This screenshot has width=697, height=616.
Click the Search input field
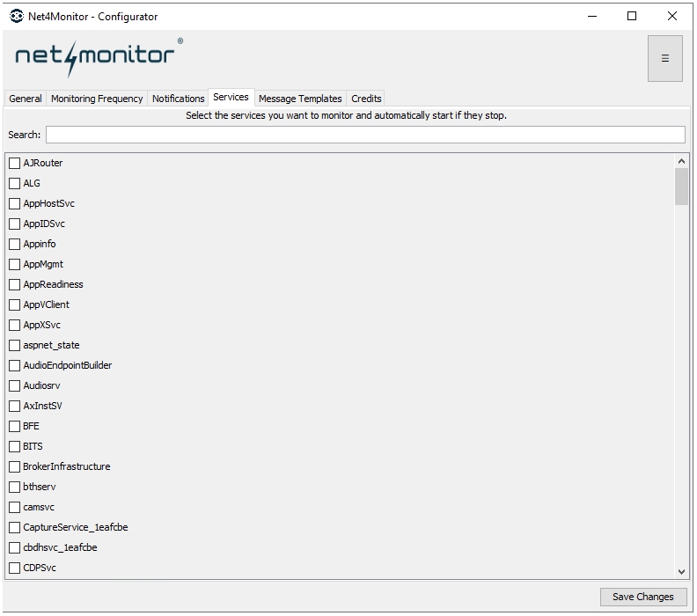pos(365,135)
